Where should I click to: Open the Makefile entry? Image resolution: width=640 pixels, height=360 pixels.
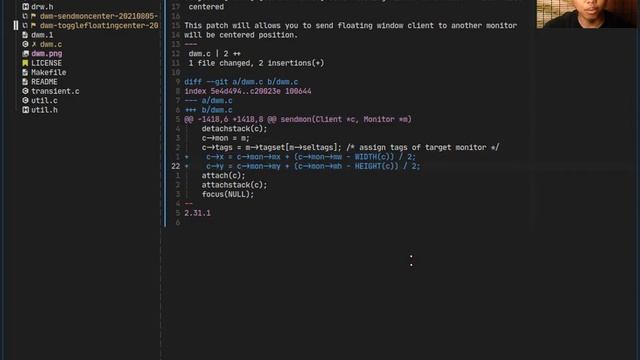(x=49, y=72)
